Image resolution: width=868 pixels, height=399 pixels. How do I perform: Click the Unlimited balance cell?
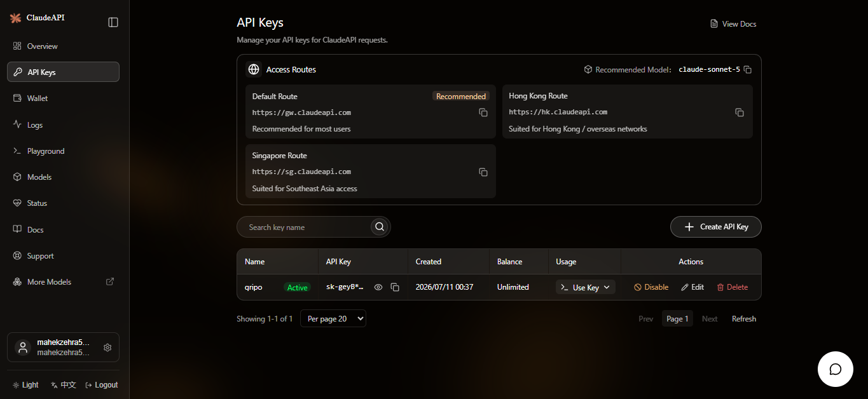point(513,287)
